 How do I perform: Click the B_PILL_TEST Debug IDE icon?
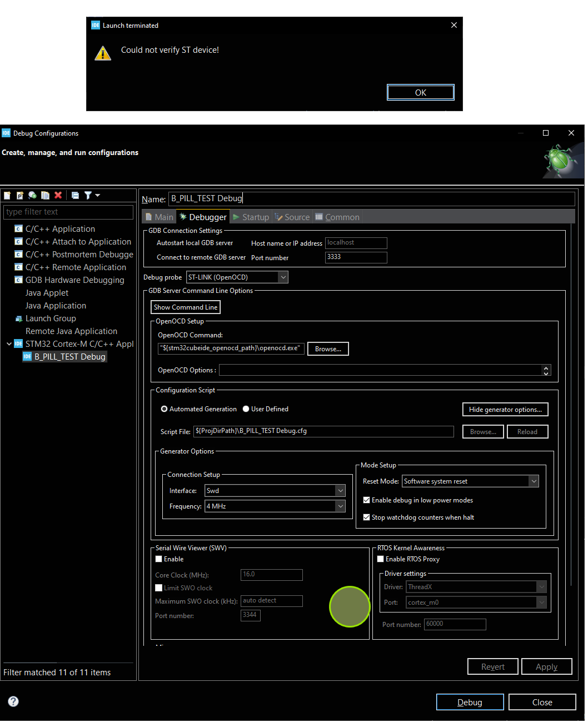(27, 357)
